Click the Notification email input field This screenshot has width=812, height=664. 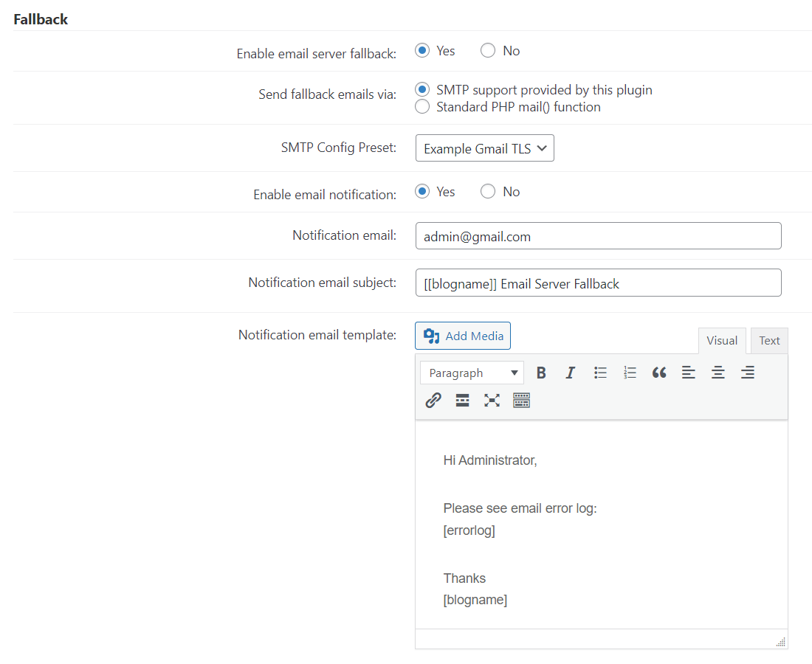(x=598, y=236)
